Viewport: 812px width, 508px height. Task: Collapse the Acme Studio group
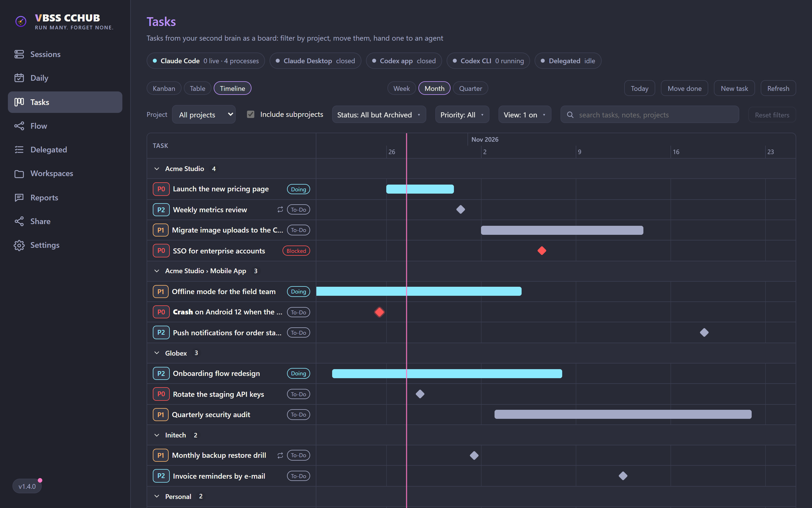point(157,169)
